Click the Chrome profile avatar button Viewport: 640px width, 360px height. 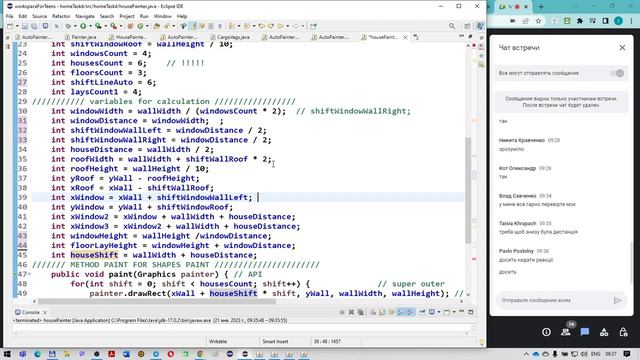[619, 21]
